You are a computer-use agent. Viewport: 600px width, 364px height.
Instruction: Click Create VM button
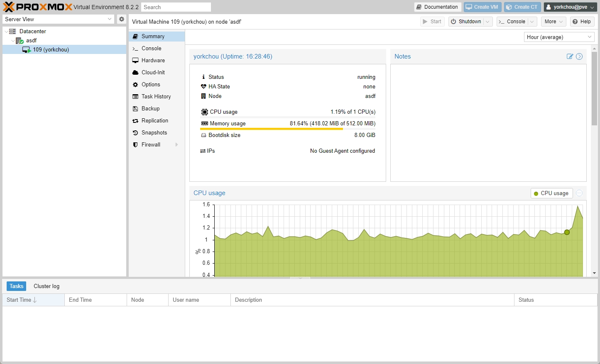[482, 7]
